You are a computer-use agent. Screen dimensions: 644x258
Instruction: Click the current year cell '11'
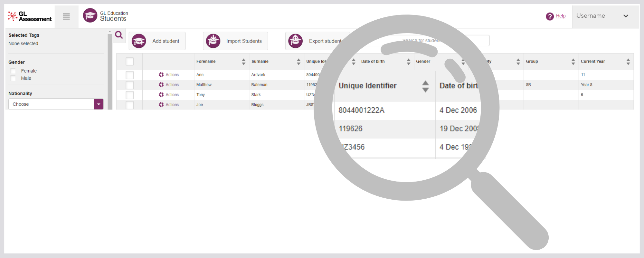coord(583,75)
